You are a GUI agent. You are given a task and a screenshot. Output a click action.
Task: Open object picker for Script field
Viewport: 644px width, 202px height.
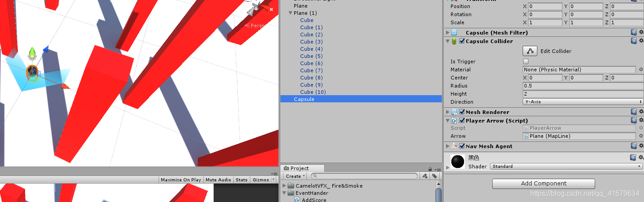[641, 128]
